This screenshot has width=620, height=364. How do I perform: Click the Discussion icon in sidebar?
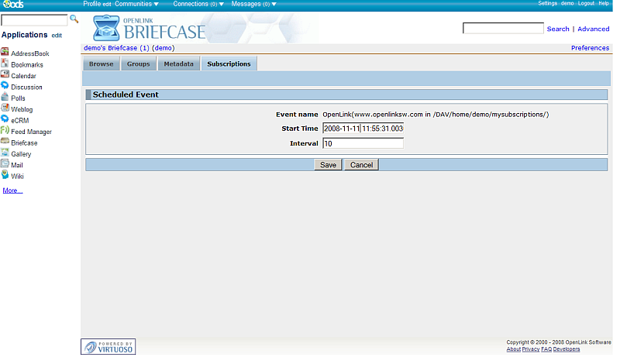point(5,87)
